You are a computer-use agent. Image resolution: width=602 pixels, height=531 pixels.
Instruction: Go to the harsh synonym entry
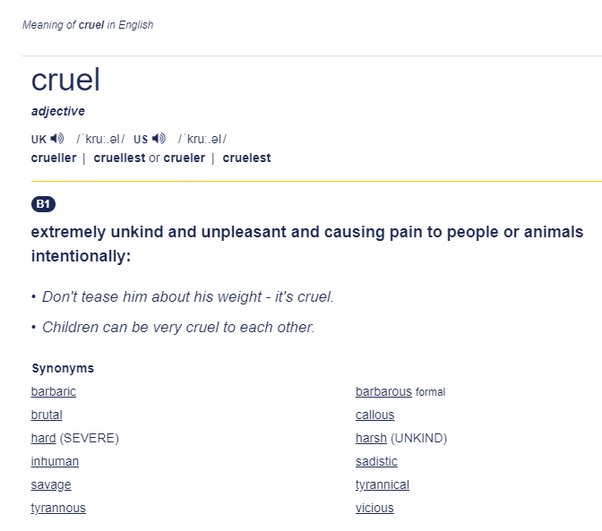pos(371,438)
